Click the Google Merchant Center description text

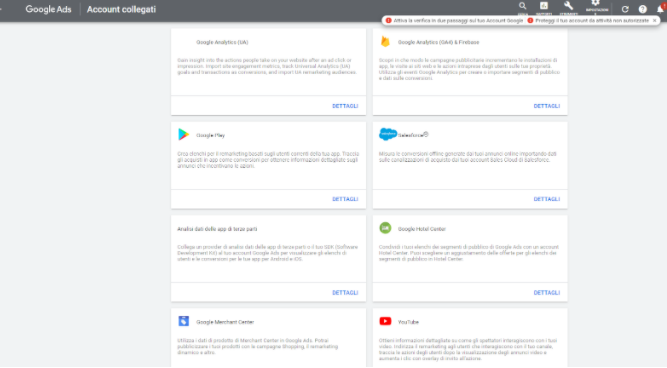pyautogui.click(x=258, y=347)
